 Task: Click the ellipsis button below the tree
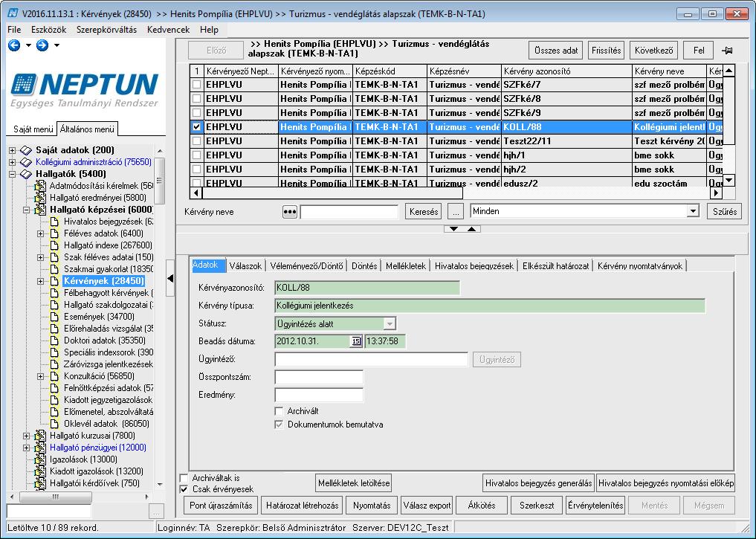[157, 511]
